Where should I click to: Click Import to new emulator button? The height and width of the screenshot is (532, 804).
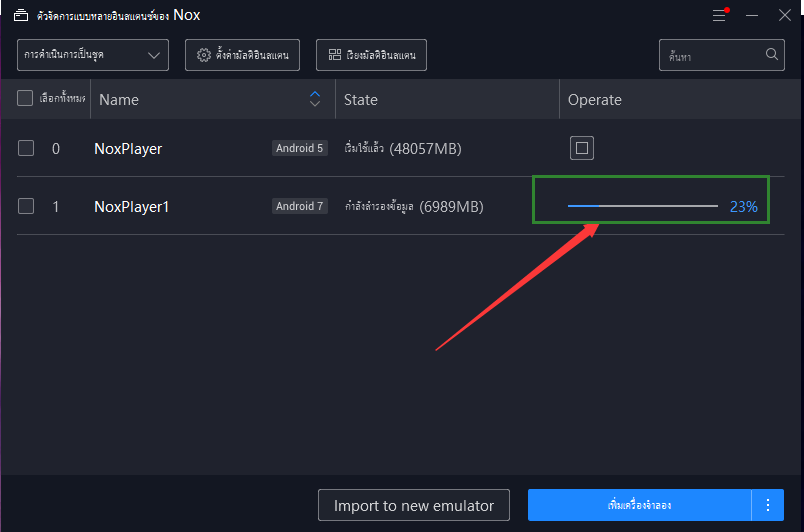[x=414, y=505]
